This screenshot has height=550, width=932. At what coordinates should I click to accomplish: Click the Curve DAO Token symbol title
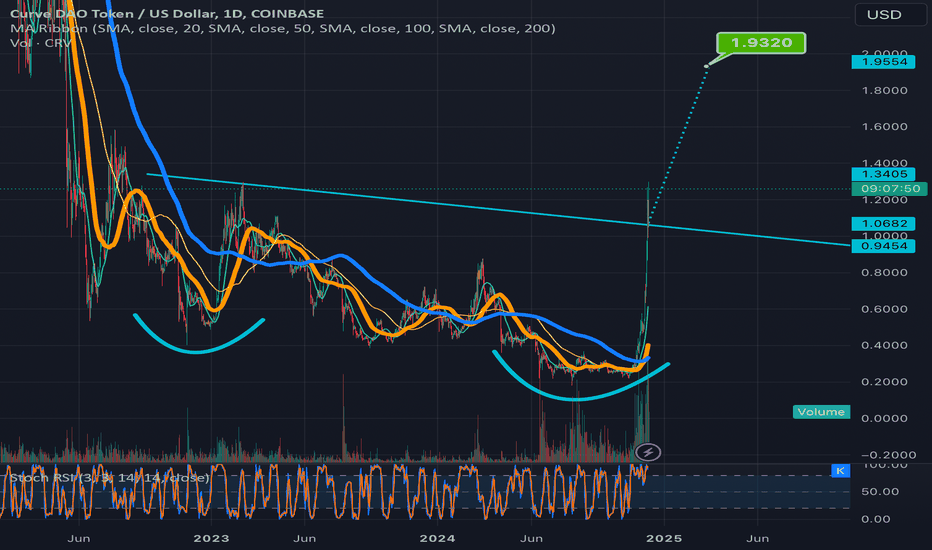click(x=167, y=13)
